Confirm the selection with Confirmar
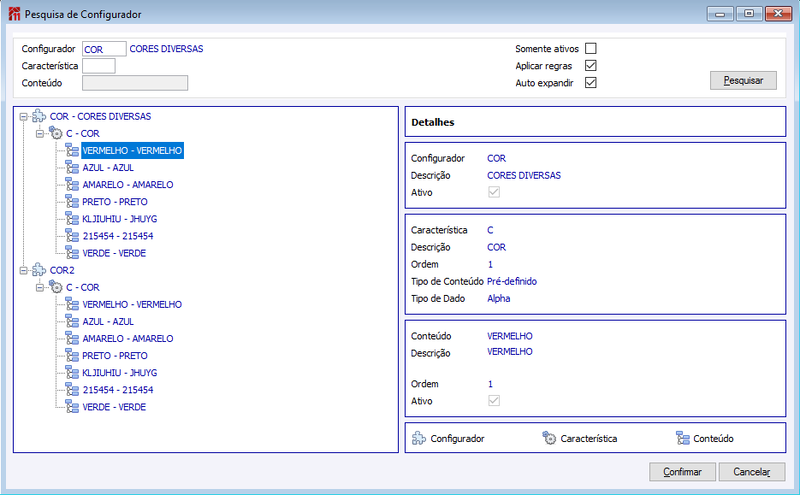 click(x=682, y=472)
